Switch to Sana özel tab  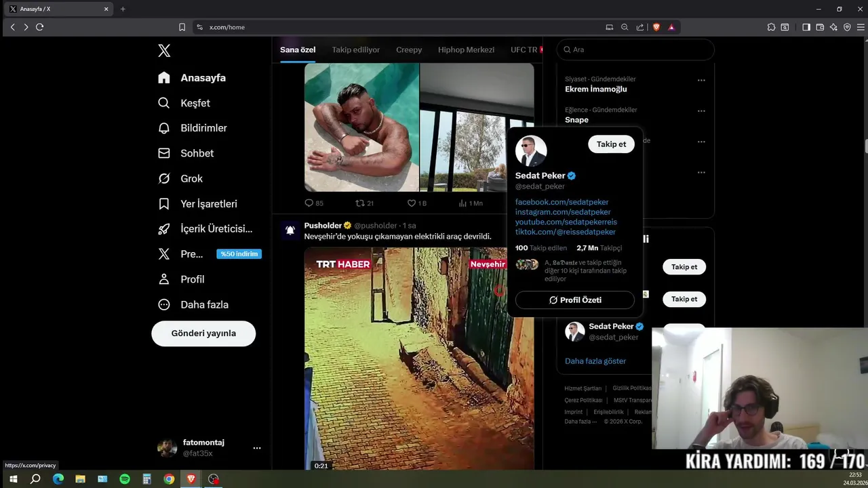coord(298,49)
